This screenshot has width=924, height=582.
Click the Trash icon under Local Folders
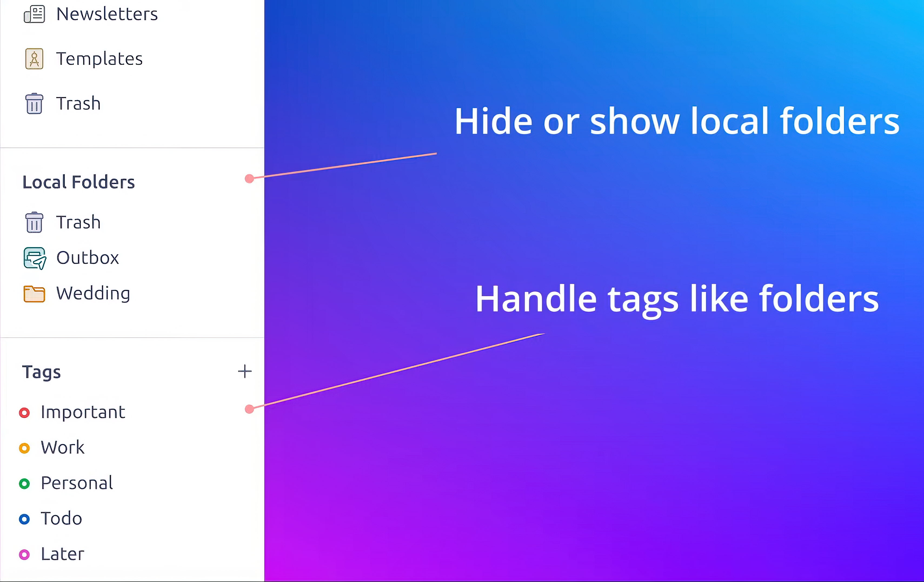click(34, 221)
